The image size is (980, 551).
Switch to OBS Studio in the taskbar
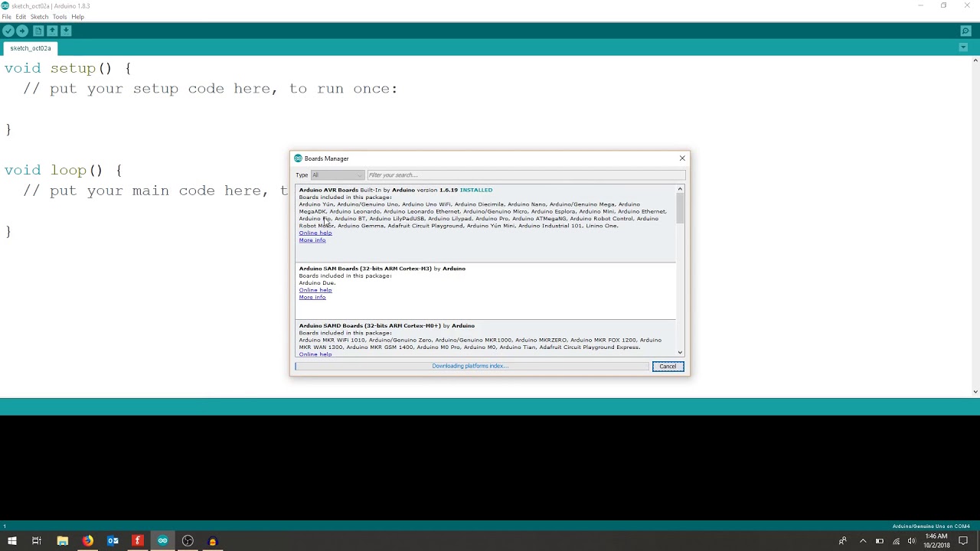pos(188,541)
